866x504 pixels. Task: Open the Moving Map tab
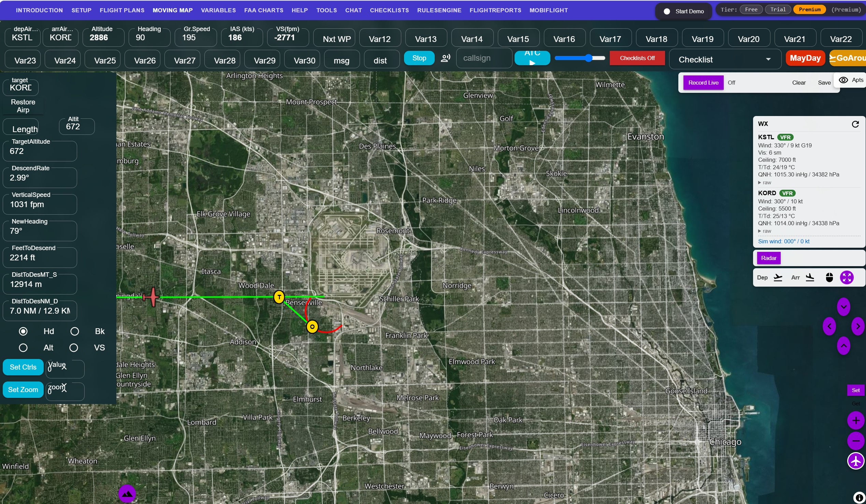173,10
